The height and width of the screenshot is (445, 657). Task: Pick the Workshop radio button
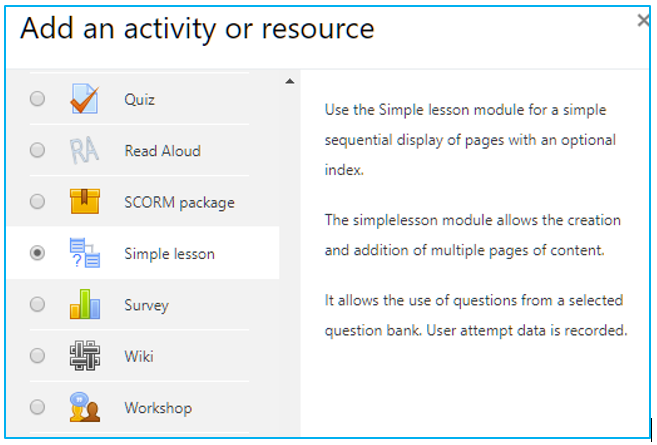(37, 406)
